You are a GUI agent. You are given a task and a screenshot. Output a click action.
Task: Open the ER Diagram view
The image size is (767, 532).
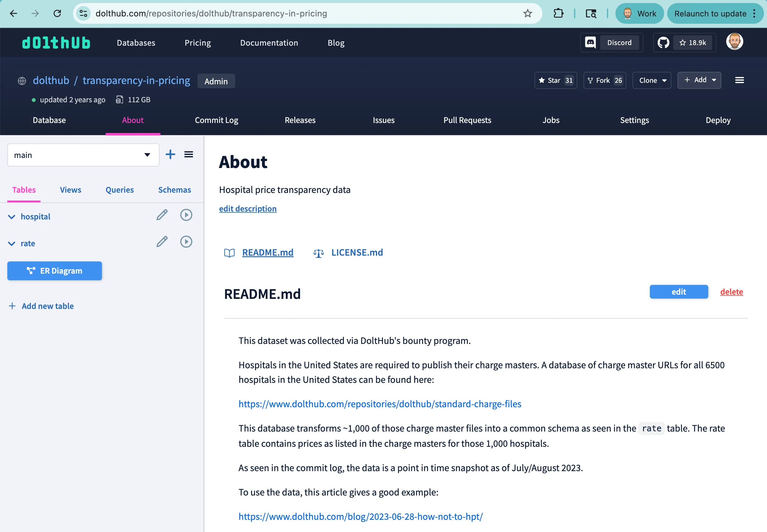[x=54, y=271]
